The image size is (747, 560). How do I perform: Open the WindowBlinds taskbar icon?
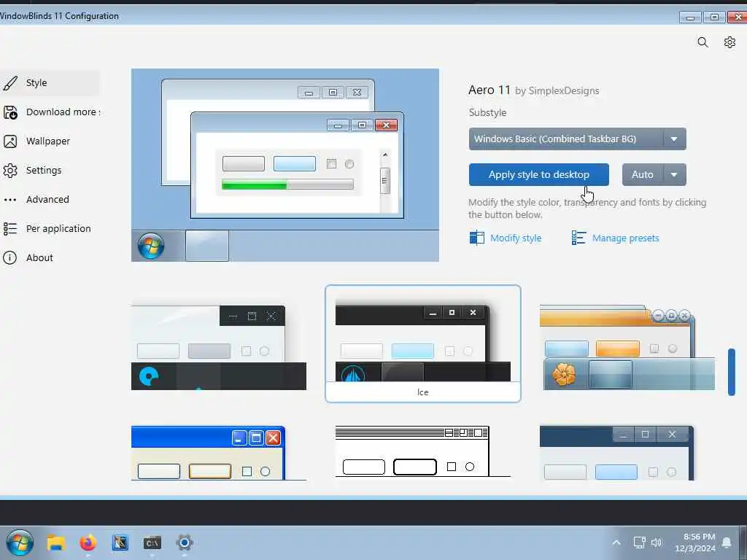[120, 542]
